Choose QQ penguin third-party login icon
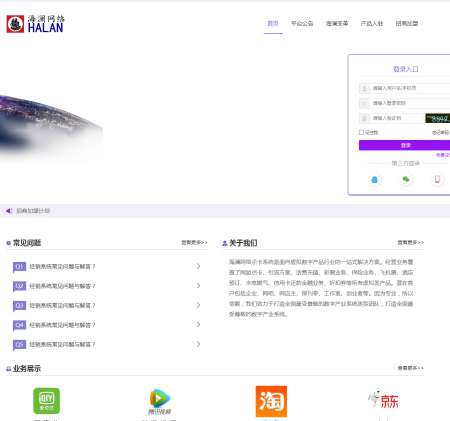450x421 pixels. click(374, 180)
